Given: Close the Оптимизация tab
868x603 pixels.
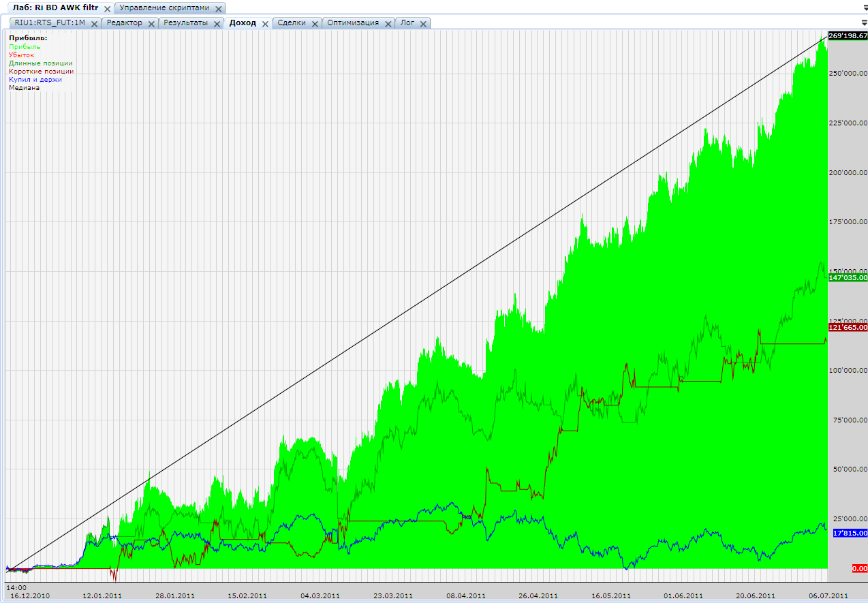Looking at the screenshot, I should 388,24.
